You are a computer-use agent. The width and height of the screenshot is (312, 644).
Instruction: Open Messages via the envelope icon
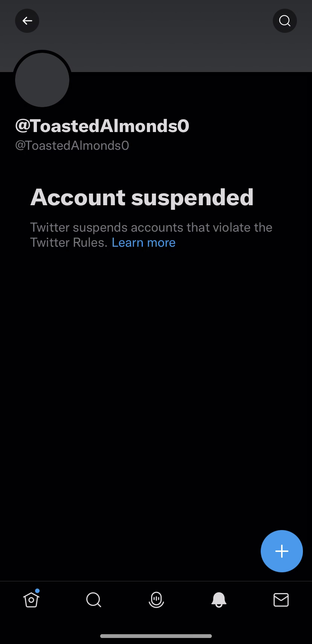[x=281, y=599]
